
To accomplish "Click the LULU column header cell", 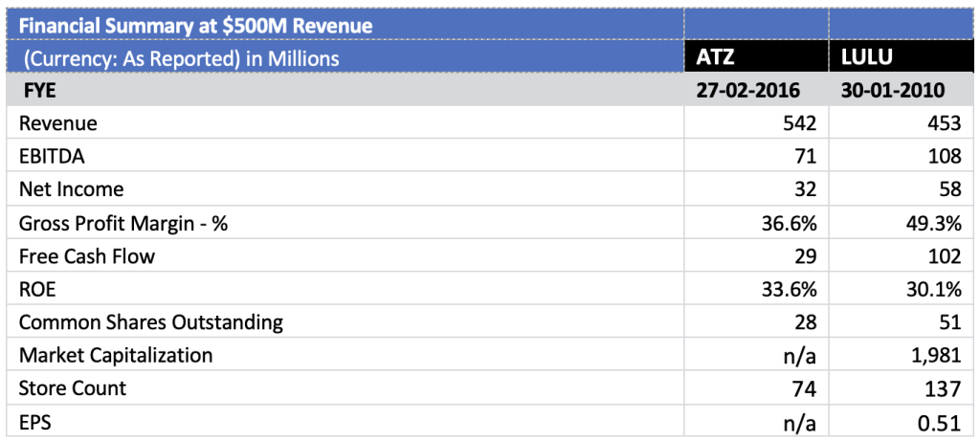I will pos(902,58).
